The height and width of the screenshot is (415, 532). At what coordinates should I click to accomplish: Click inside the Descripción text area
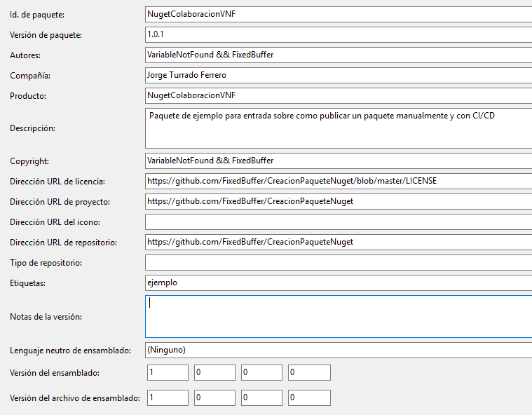pos(339,128)
